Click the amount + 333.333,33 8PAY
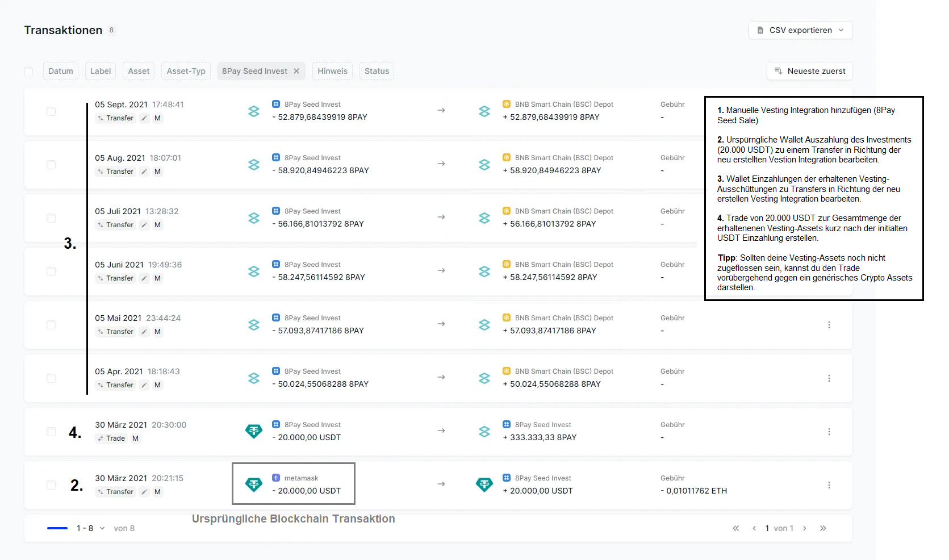Screen dimensions: 949x560 tap(540, 437)
